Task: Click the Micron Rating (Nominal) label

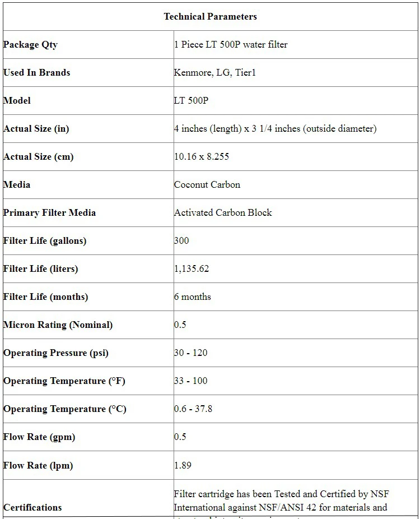Action: [x=58, y=325]
